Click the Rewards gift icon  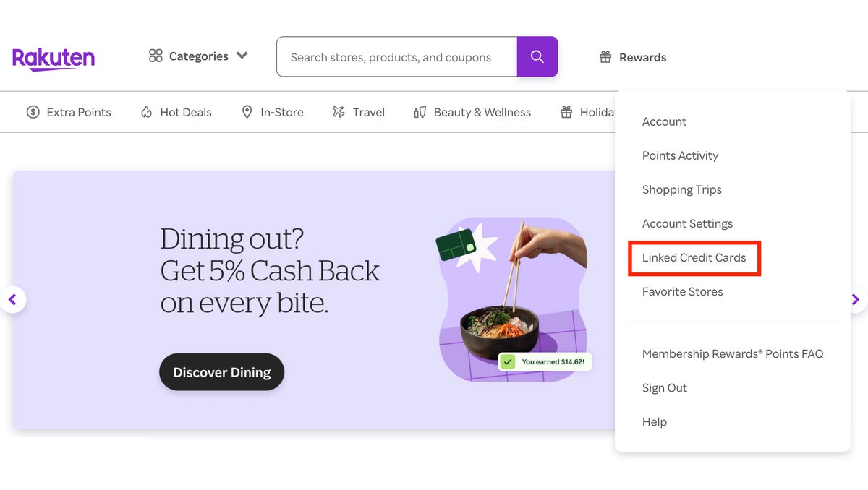605,56
